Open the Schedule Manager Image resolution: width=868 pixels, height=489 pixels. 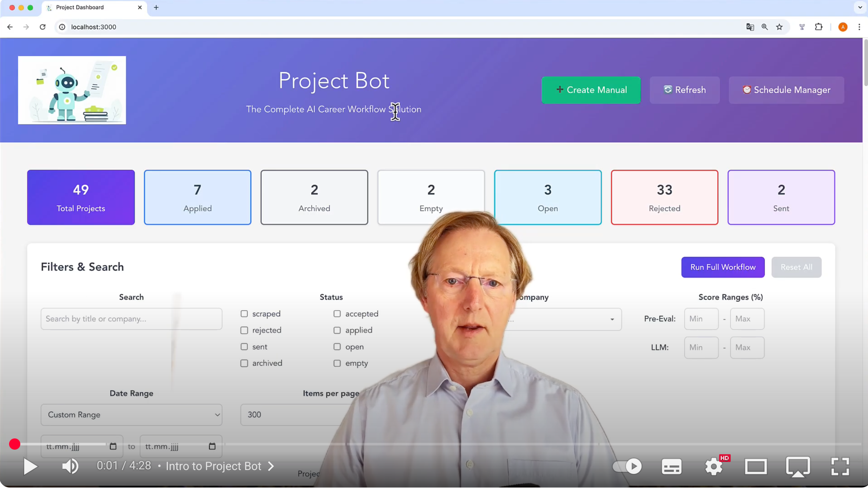786,90
